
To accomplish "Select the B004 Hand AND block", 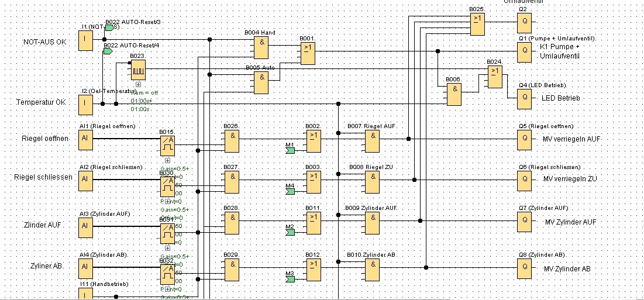I will [x=261, y=47].
